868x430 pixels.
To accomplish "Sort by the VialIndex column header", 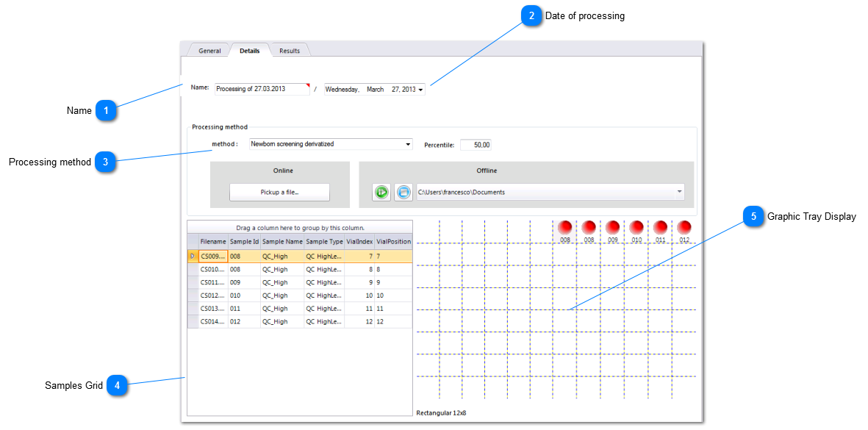I will [x=359, y=242].
